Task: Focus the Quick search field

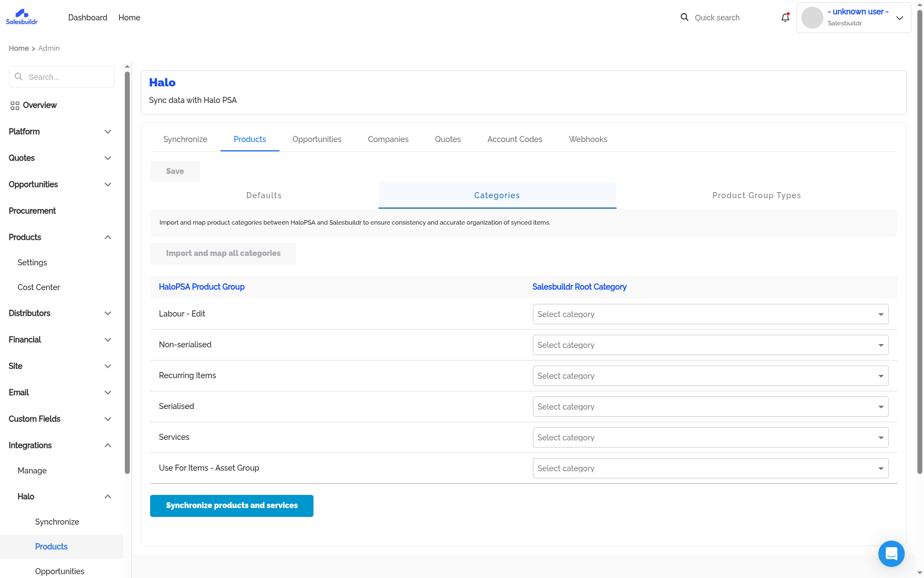Action: pos(717,18)
